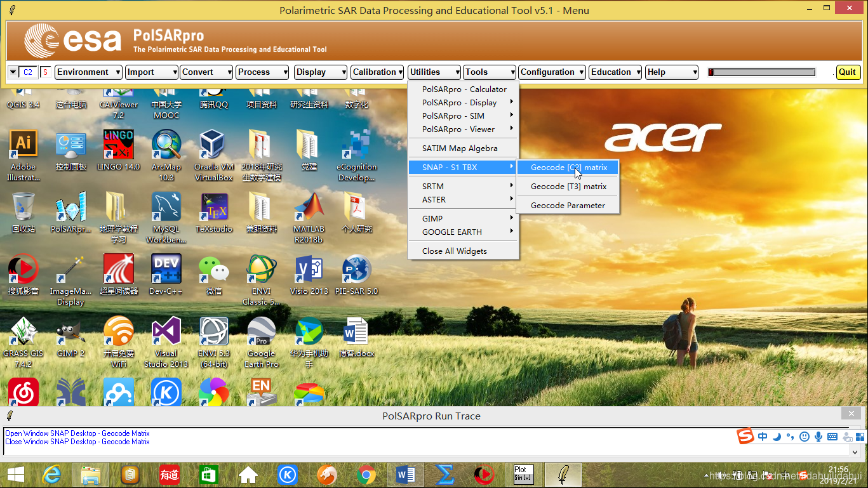Viewport: 868px width, 488px height.
Task: Launch ArcMap 10.3 from desktop
Action: point(166,155)
